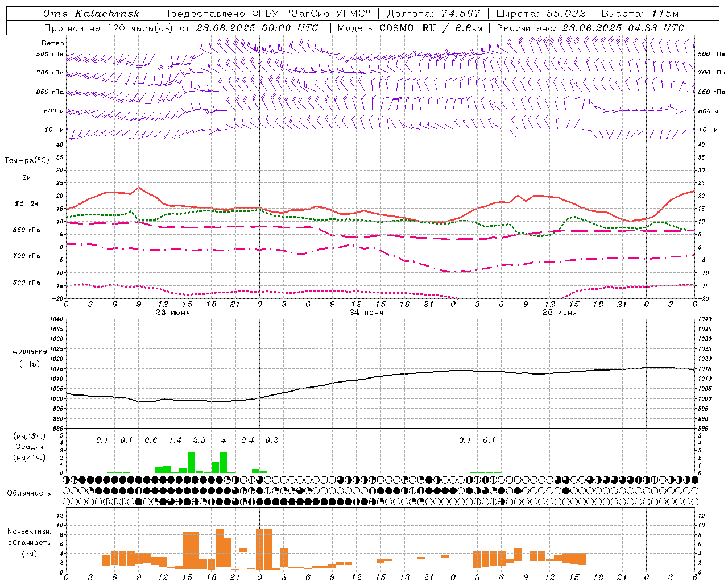This screenshot has height=582, width=728.
Task: Click the Осадки precipitation label
Action: [x=30, y=447]
